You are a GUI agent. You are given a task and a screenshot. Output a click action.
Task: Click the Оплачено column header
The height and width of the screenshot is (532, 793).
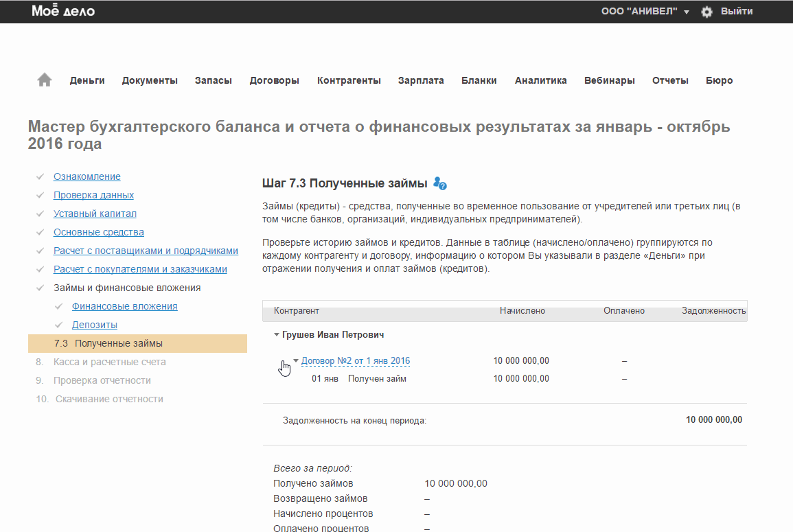pos(624,310)
